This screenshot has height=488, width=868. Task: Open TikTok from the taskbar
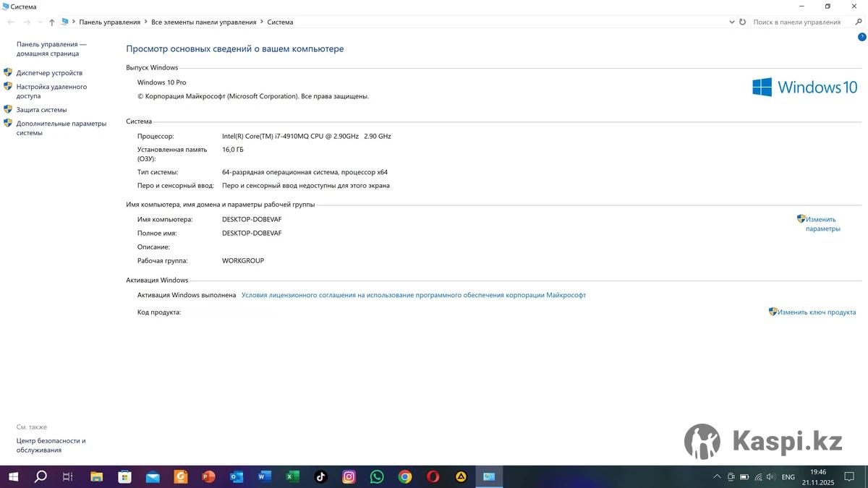(321, 476)
